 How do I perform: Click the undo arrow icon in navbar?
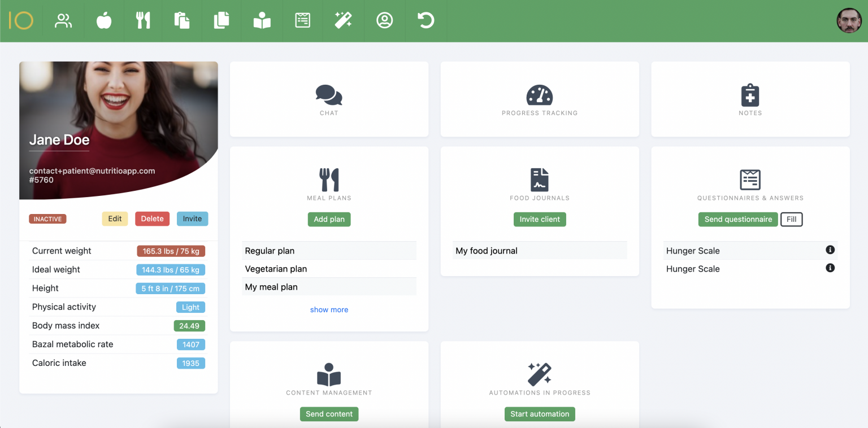[425, 20]
